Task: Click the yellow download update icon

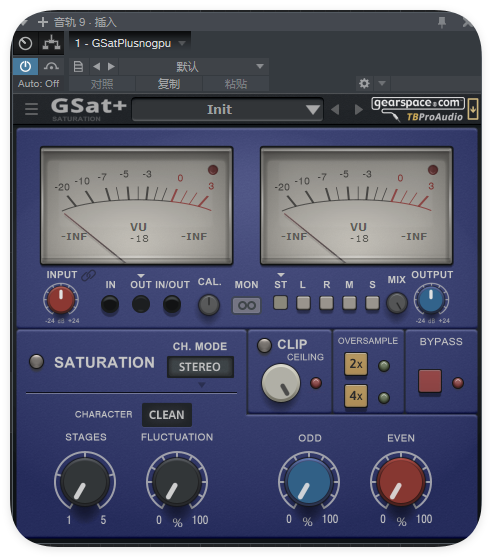Action: pyautogui.click(x=473, y=109)
